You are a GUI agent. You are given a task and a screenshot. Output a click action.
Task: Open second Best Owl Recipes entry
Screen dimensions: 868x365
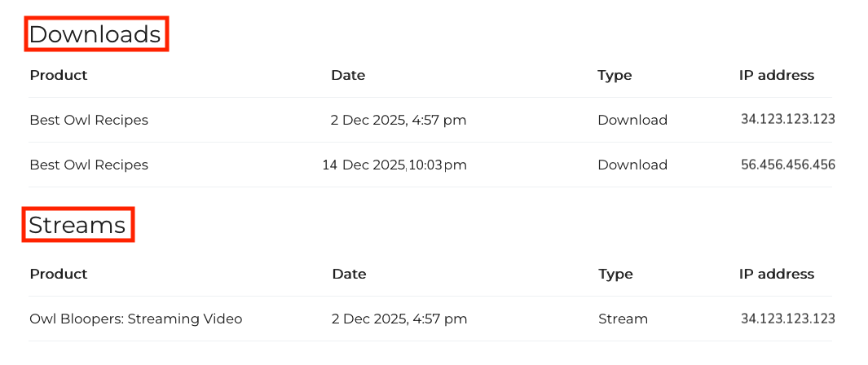tap(89, 165)
